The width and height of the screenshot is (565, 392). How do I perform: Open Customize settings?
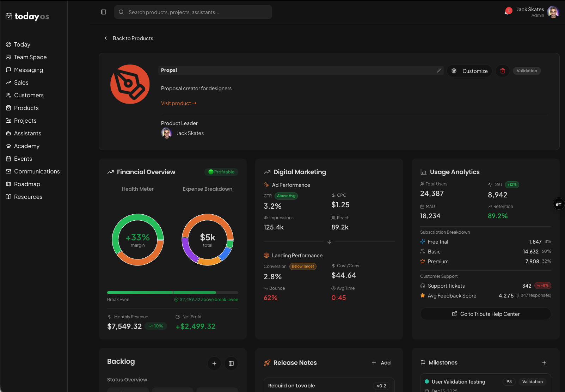click(x=469, y=71)
